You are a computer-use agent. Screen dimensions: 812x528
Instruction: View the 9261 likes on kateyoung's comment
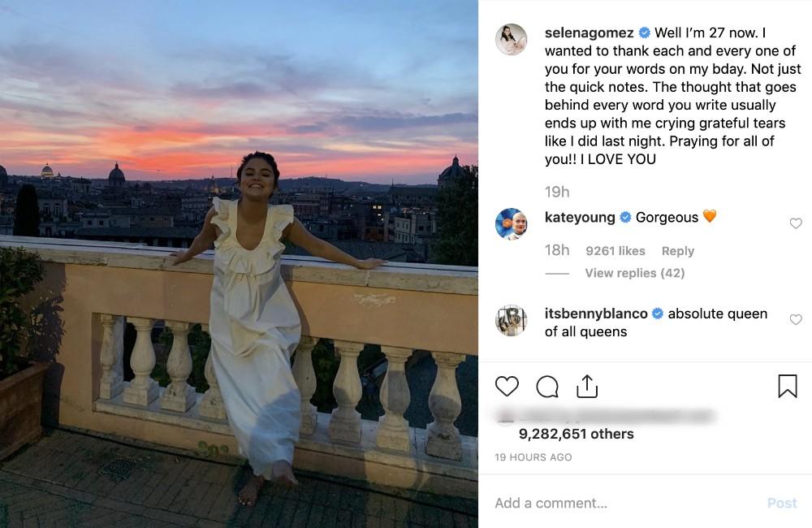tap(615, 251)
